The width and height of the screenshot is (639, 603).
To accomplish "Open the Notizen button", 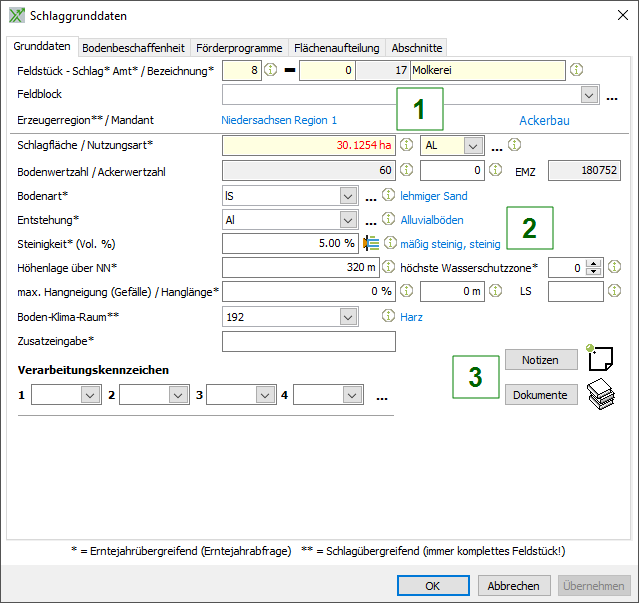I will click(541, 360).
